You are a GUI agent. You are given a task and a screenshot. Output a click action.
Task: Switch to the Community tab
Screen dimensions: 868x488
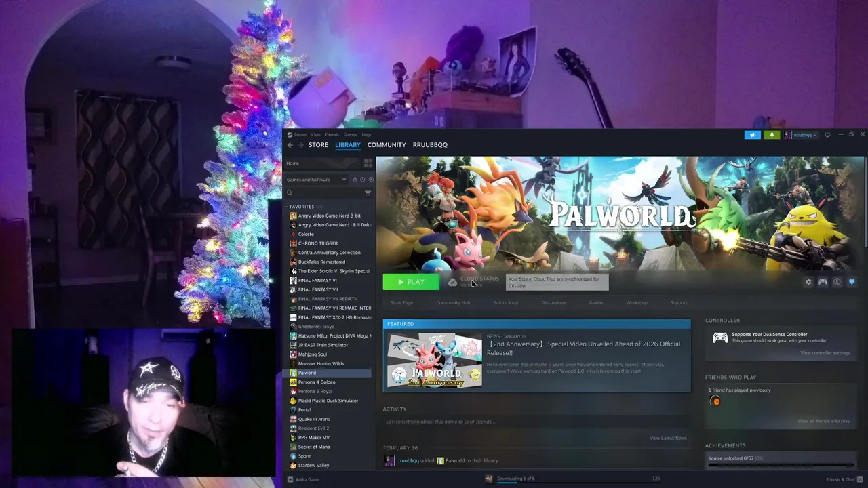(387, 145)
